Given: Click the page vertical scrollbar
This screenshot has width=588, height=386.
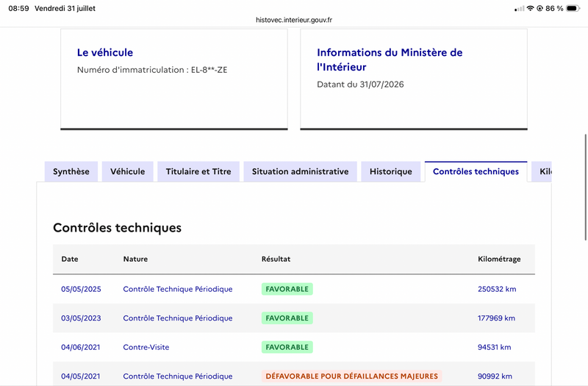Looking at the screenshot, I should point(585,187).
